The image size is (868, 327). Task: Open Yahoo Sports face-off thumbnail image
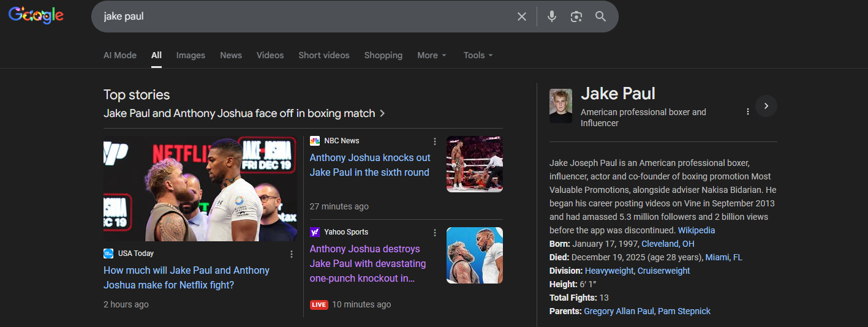pos(475,255)
